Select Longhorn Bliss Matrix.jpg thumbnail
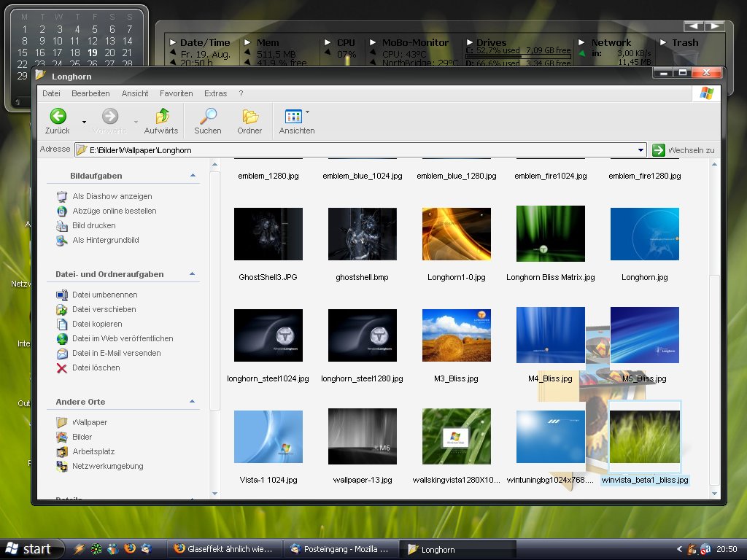Image resolution: width=747 pixels, height=560 pixels. click(x=550, y=233)
